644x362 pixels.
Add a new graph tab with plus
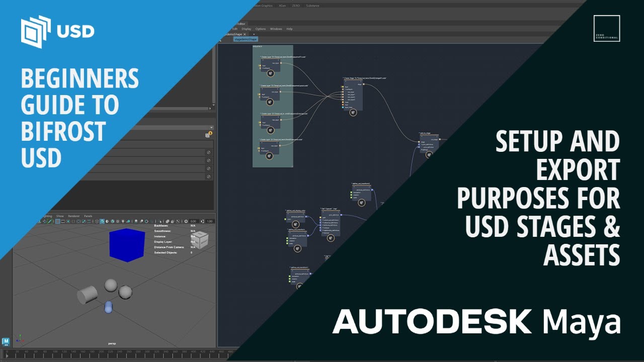click(254, 34)
